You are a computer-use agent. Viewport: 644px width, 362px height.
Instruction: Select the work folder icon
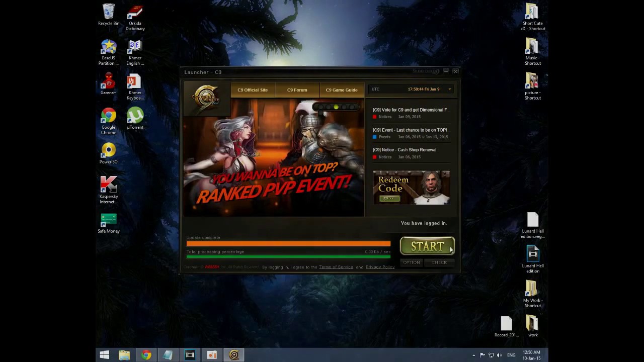point(533,327)
